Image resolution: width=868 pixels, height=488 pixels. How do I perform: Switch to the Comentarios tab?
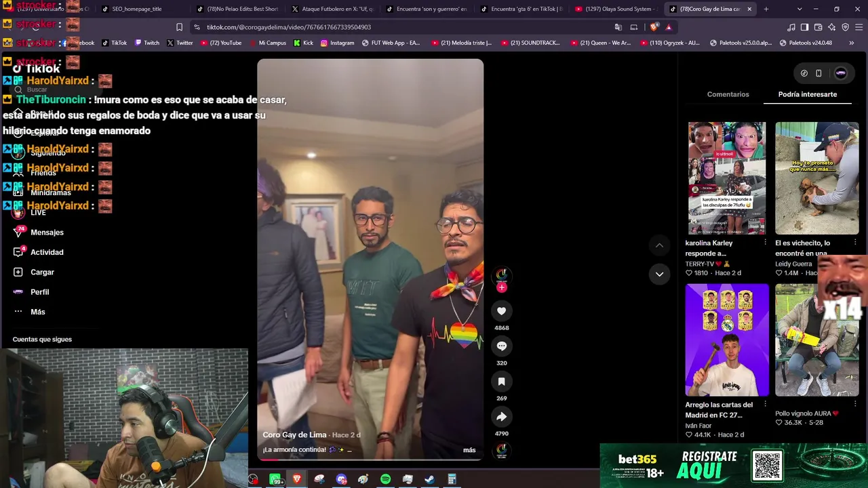[x=728, y=94]
